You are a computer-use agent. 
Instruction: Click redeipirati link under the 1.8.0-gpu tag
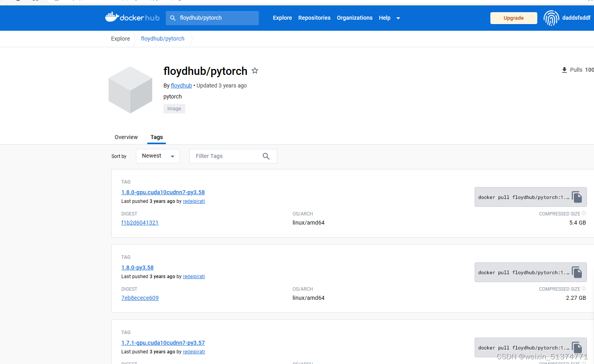pos(194,201)
